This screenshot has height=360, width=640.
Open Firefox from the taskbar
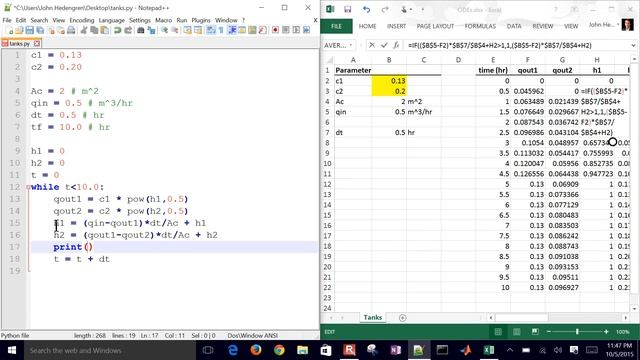pos(256,350)
